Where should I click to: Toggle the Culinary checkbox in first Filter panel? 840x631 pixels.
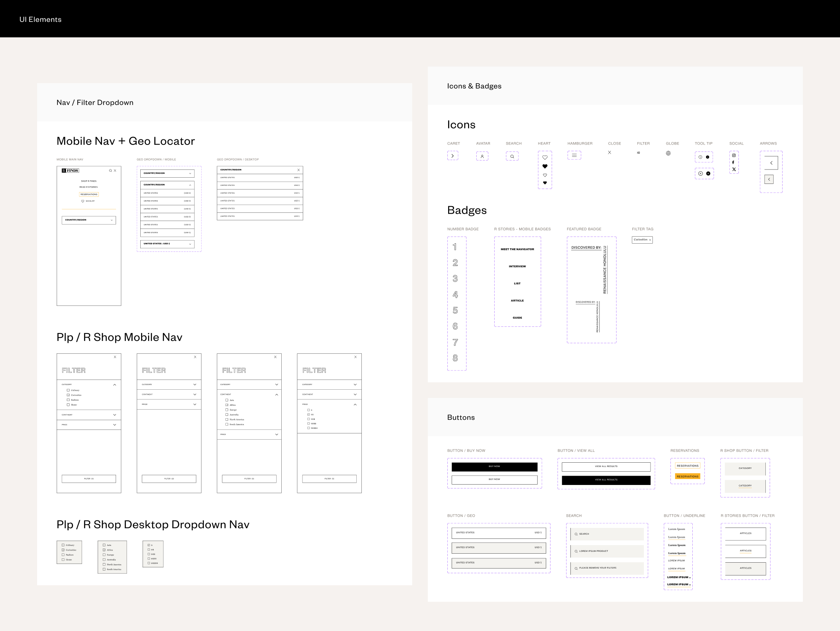point(68,390)
